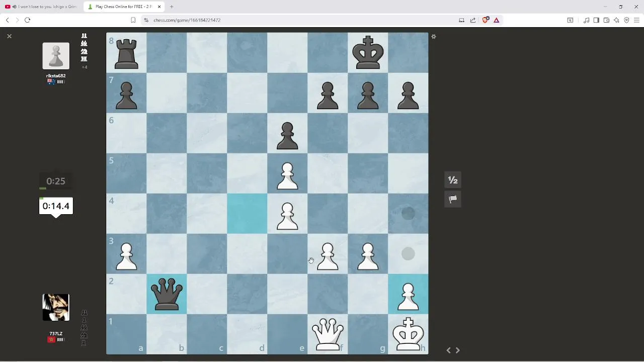Click the install app icon in address bar

(461, 20)
